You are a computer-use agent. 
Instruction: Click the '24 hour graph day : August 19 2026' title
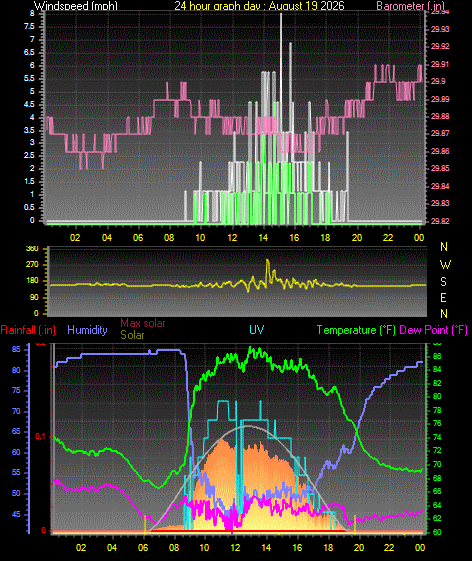259,5
